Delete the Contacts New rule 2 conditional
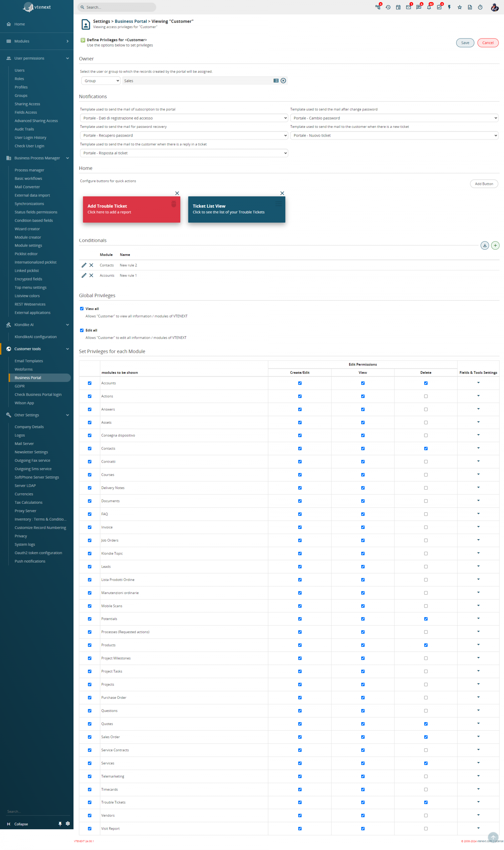The height and width of the screenshot is (850, 504). [x=91, y=265]
